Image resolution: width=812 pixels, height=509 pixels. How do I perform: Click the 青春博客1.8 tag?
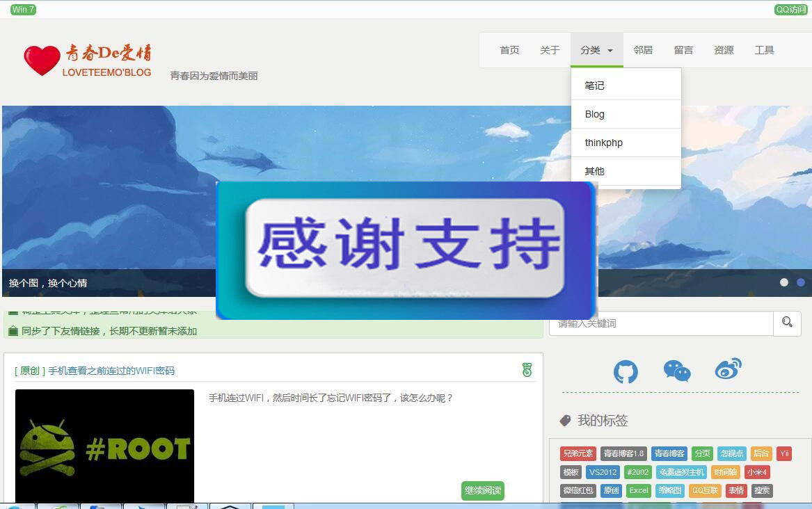point(623,453)
